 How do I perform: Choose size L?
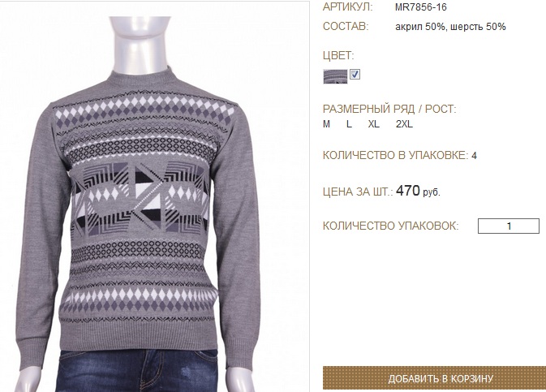(349, 124)
